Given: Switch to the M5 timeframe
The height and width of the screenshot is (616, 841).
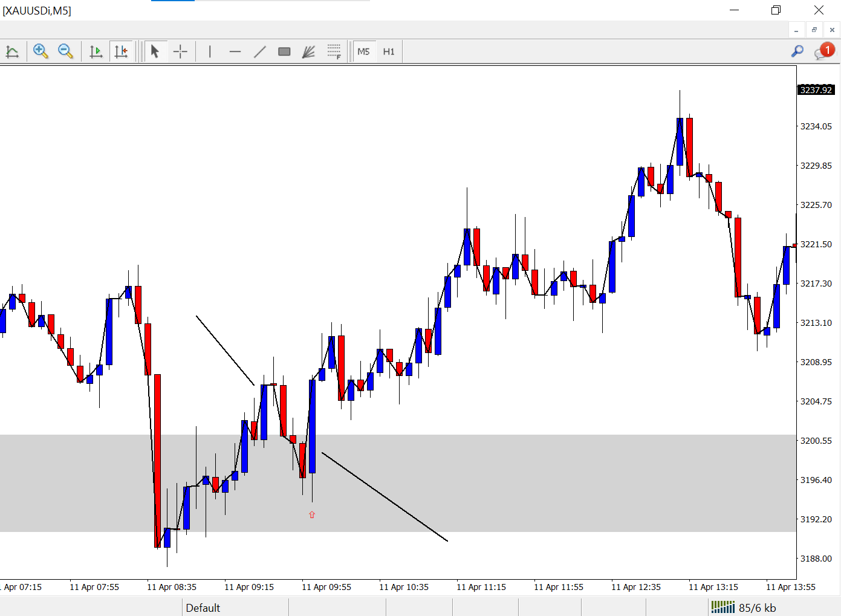Looking at the screenshot, I should tap(363, 51).
